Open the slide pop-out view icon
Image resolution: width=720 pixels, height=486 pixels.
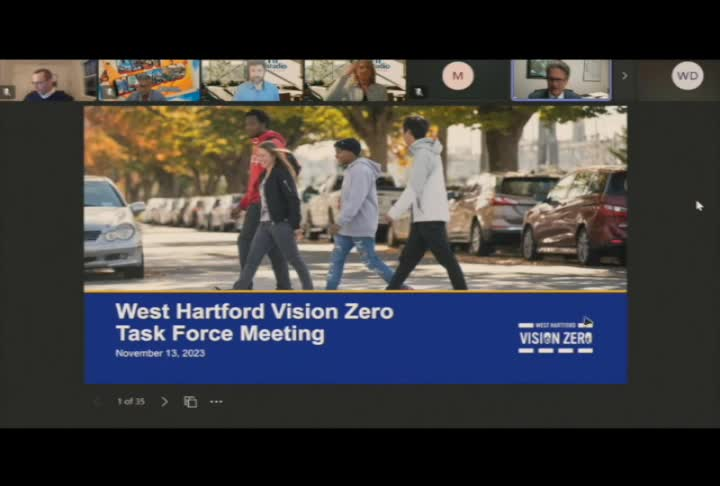click(x=191, y=401)
